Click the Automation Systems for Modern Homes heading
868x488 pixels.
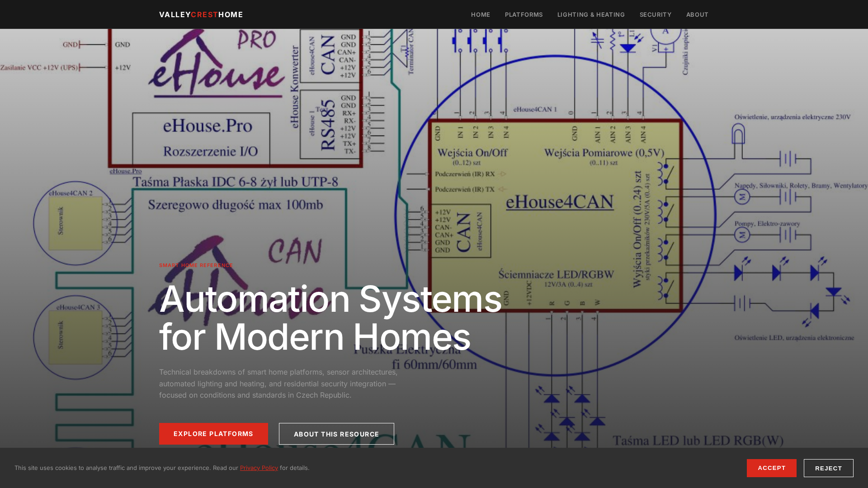coord(330,317)
